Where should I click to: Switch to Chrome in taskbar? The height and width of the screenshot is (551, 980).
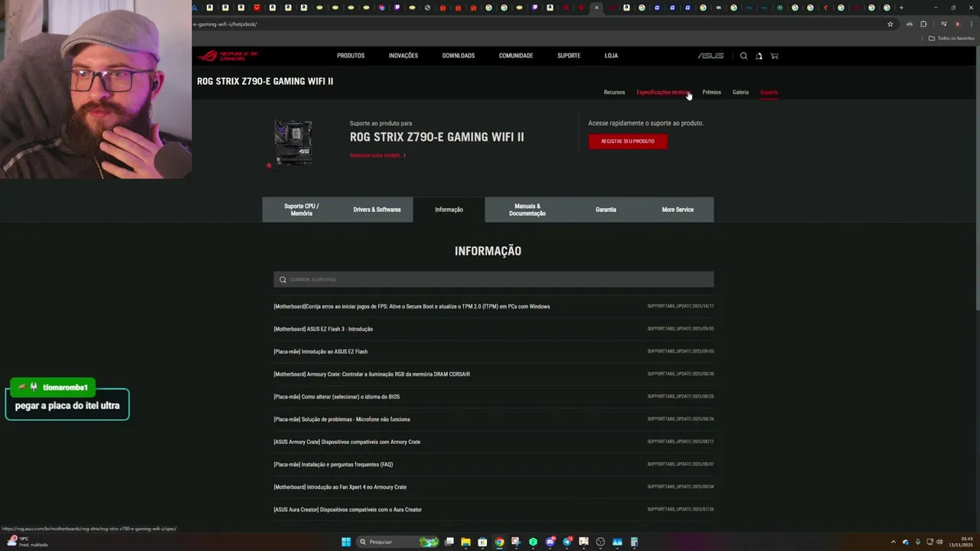pyautogui.click(x=499, y=542)
